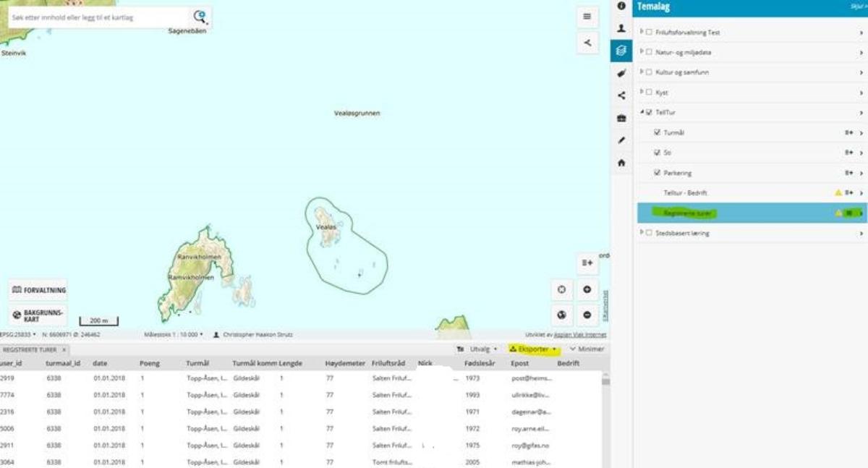Click the Minimer button for the table
Viewport: 868px width, 468px height.
pos(587,349)
